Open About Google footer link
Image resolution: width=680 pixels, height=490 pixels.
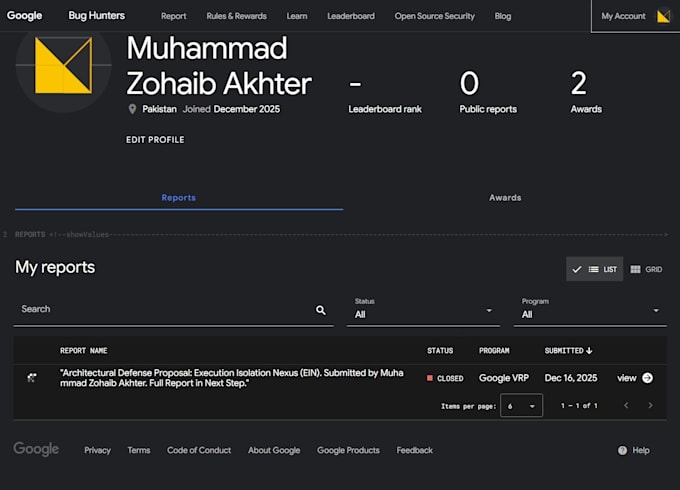[x=274, y=450]
